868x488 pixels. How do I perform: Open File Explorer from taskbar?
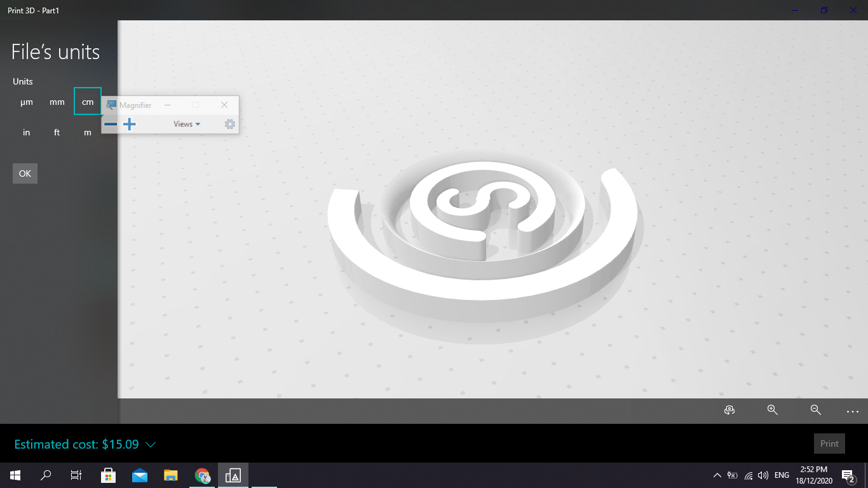click(171, 475)
